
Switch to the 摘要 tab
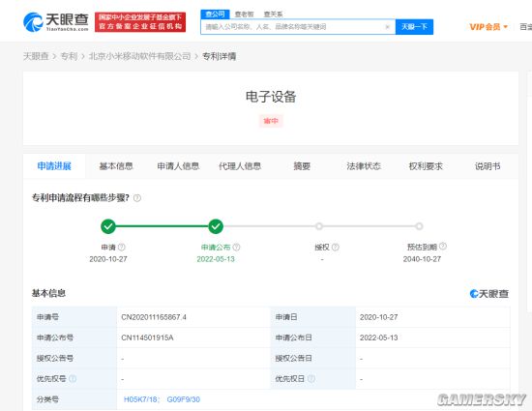point(302,166)
